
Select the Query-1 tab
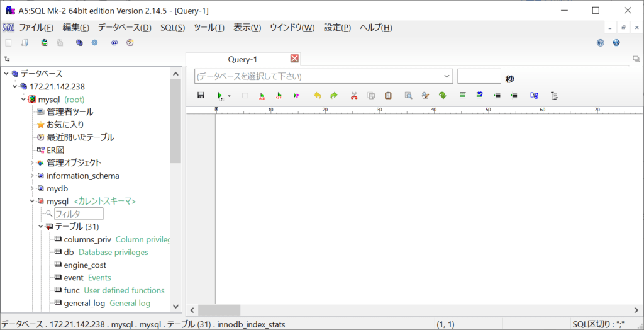coord(243,60)
